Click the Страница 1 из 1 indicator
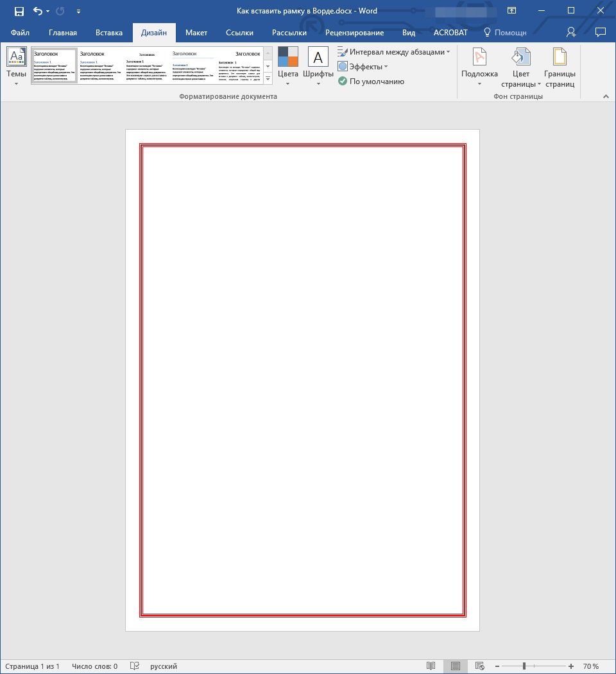Screen dimensions: 616x674 click(32, 666)
